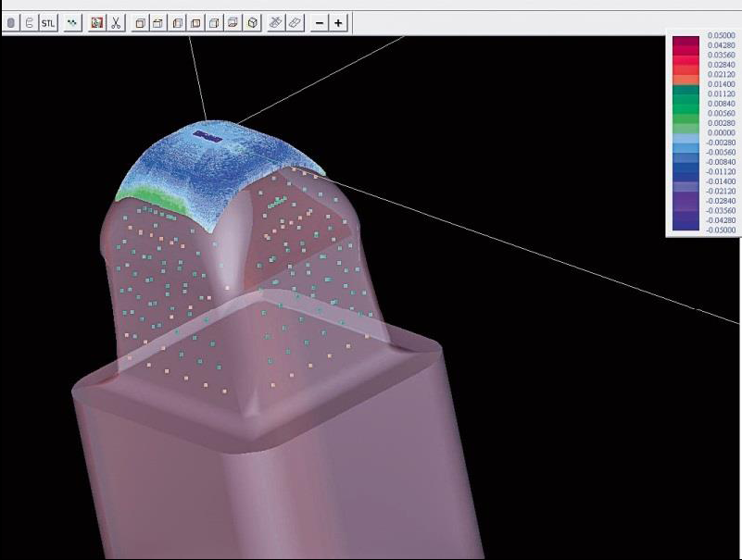Click the point cloud dots icon
This screenshot has height=560, width=742.
coord(72,23)
